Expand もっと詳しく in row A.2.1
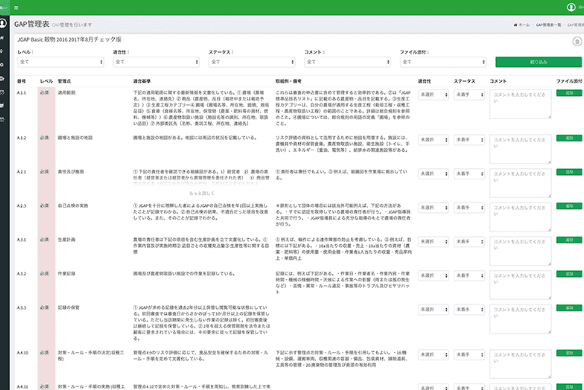Image resolution: width=584 pixels, height=390 pixels. click(x=202, y=193)
